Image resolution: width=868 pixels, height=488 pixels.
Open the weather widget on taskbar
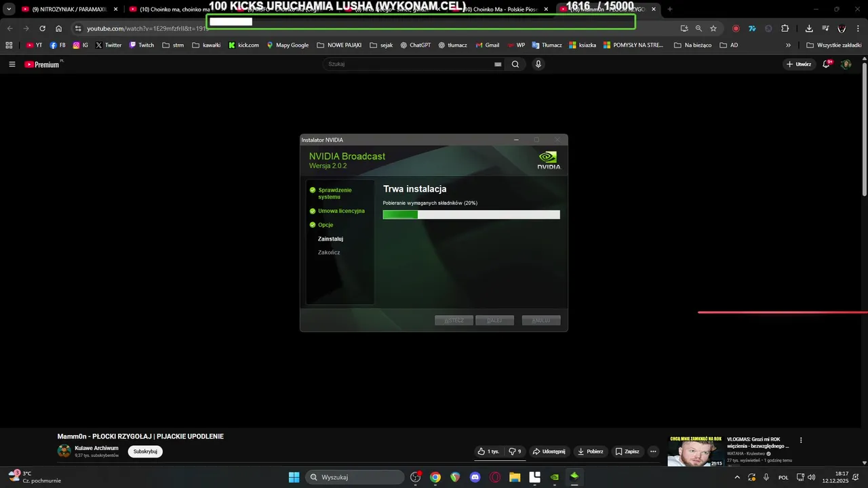tap(34, 477)
